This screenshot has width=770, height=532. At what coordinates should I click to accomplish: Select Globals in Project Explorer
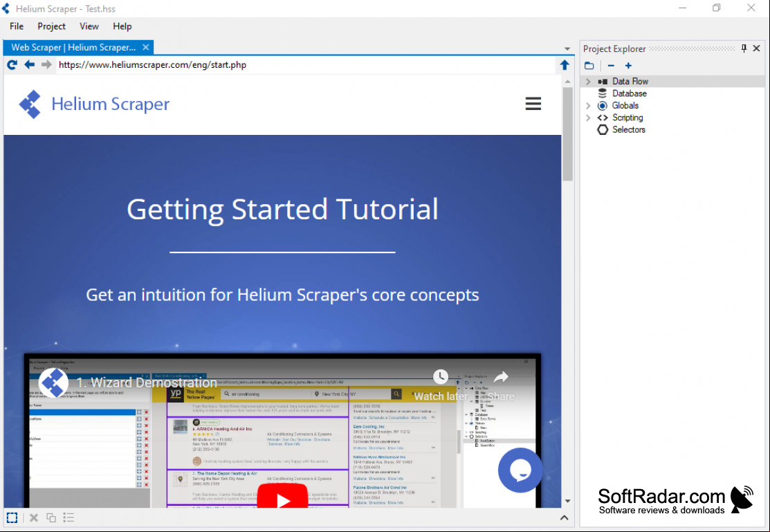(x=625, y=106)
